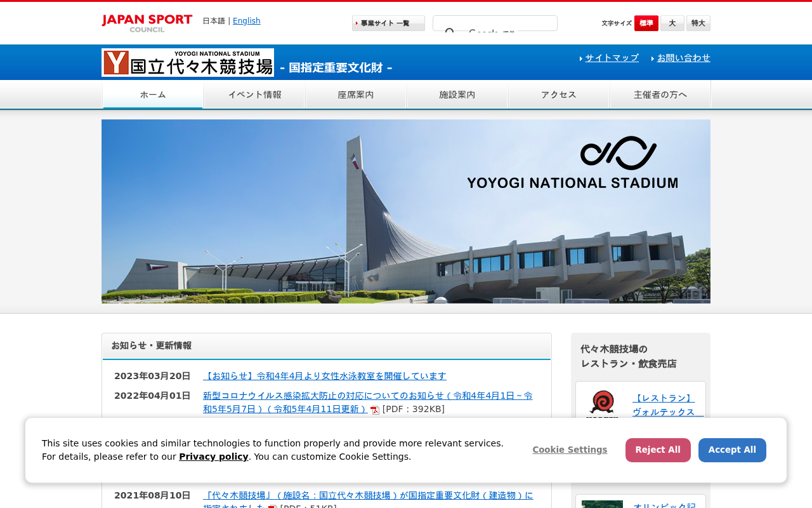This screenshot has height=508, width=812.
Task: Open the Privacy policy link
Action: coord(214,457)
